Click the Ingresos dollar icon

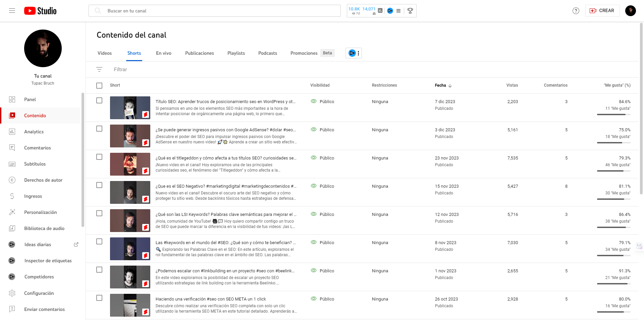[12, 196]
